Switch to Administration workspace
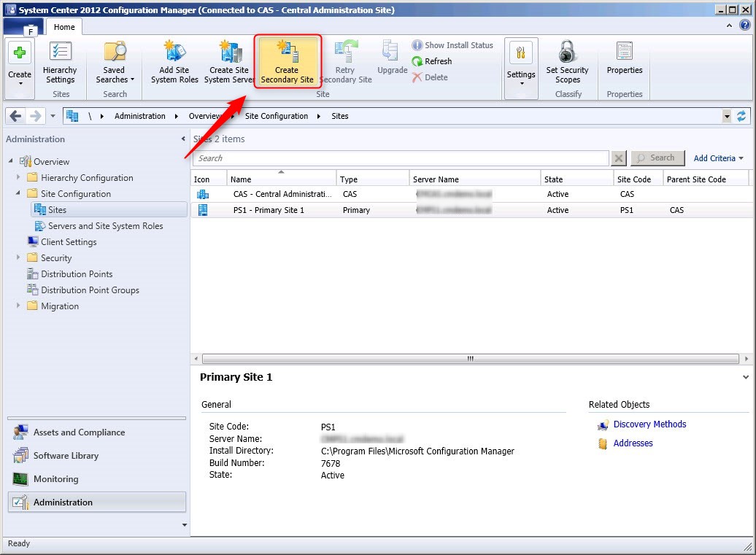Screen dimensions: 756x555 coord(96,502)
